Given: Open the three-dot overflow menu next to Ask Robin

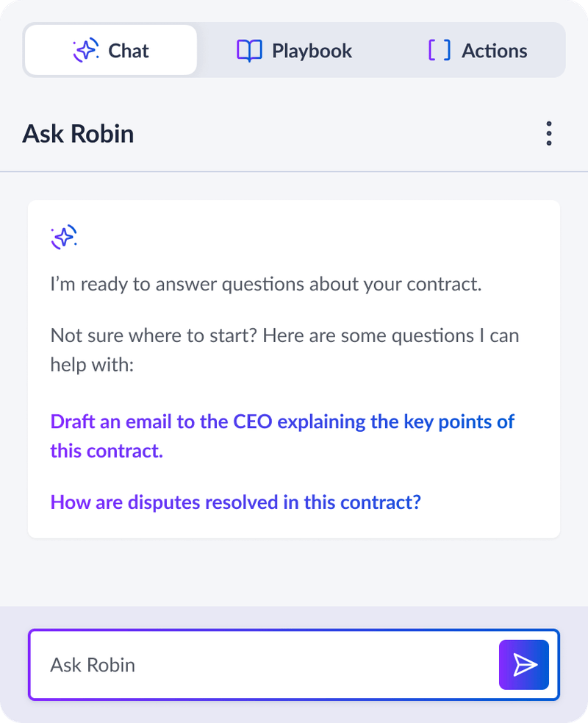Looking at the screenshot, I should [548, 133].
